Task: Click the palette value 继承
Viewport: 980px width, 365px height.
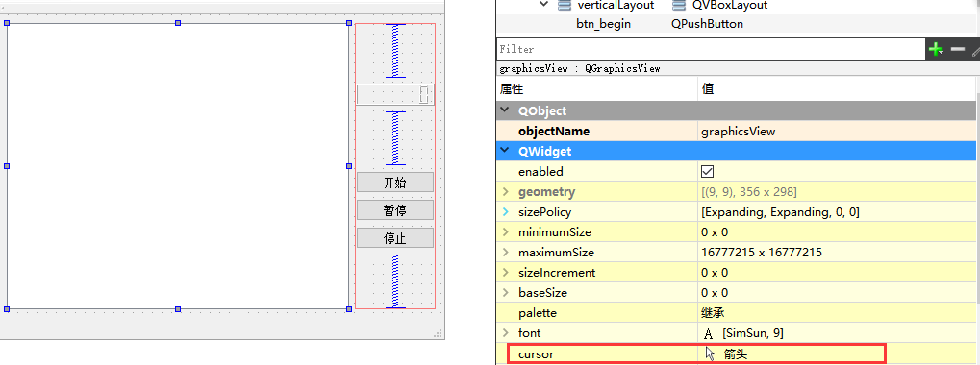Action: [x=713, y=312]
